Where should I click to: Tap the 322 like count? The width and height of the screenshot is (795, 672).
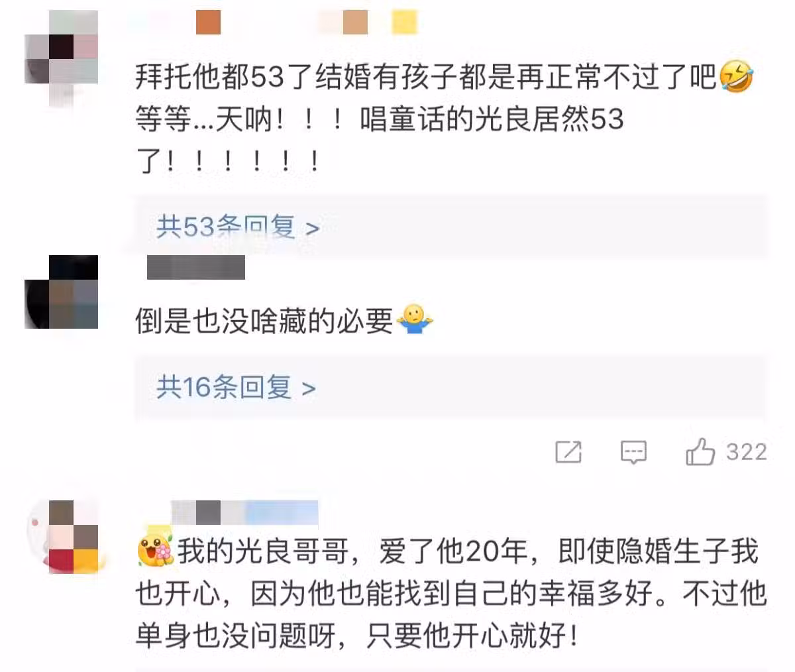(x=746, y=452)
